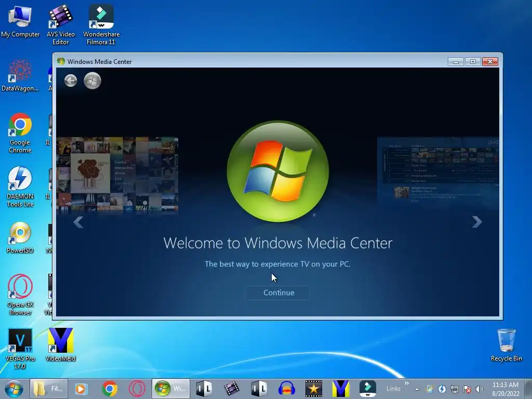Select Google Chrome desktop shortcut
The image size is (532, 399).
20,133
